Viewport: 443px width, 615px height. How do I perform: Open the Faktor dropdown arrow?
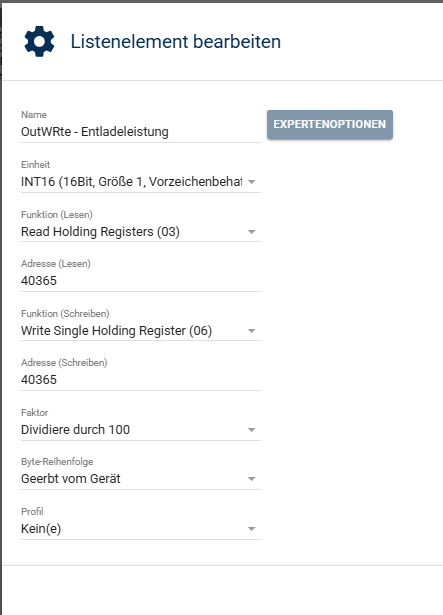tap(252, 430)
